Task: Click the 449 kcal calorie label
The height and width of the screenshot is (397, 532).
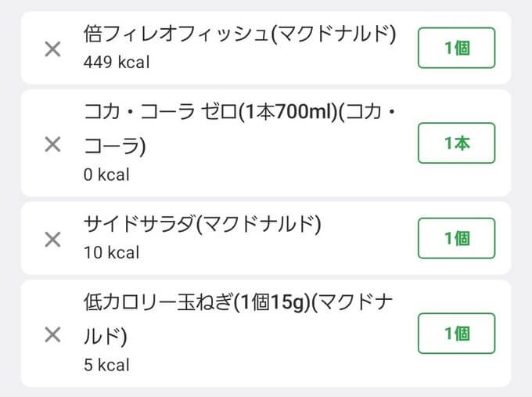Action: [x=116, y=62]
